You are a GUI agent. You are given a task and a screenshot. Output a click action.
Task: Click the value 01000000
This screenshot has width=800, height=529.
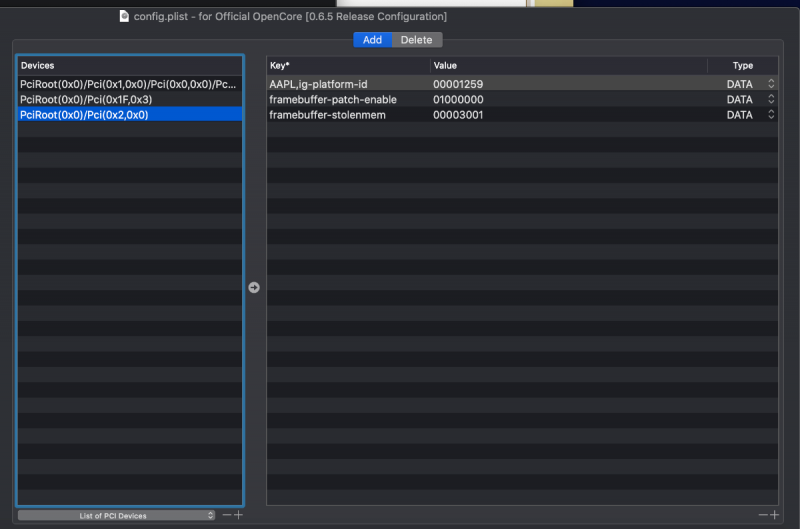pos(458,99)
